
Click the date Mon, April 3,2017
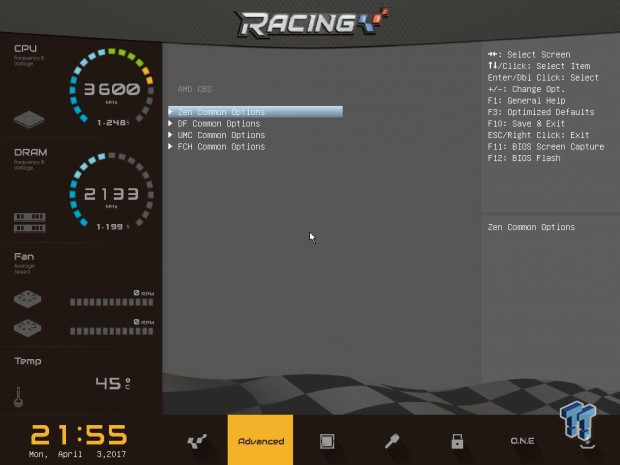[78, 454]
